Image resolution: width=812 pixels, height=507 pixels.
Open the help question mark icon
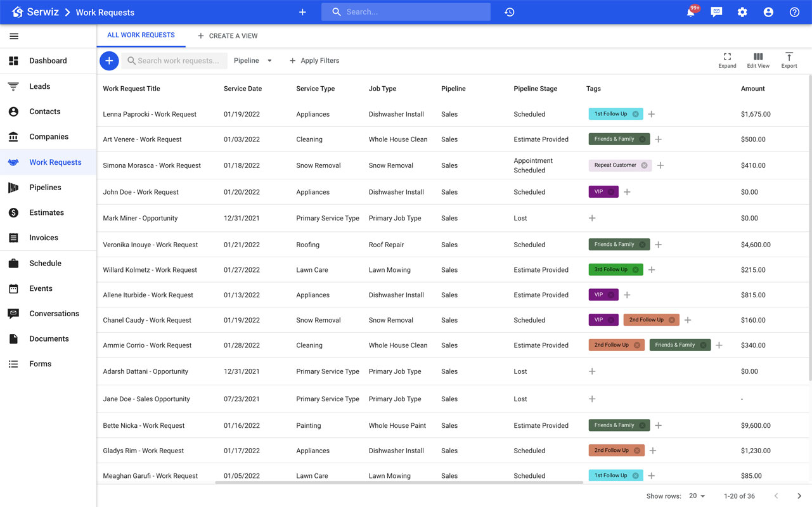pos(794,12)
